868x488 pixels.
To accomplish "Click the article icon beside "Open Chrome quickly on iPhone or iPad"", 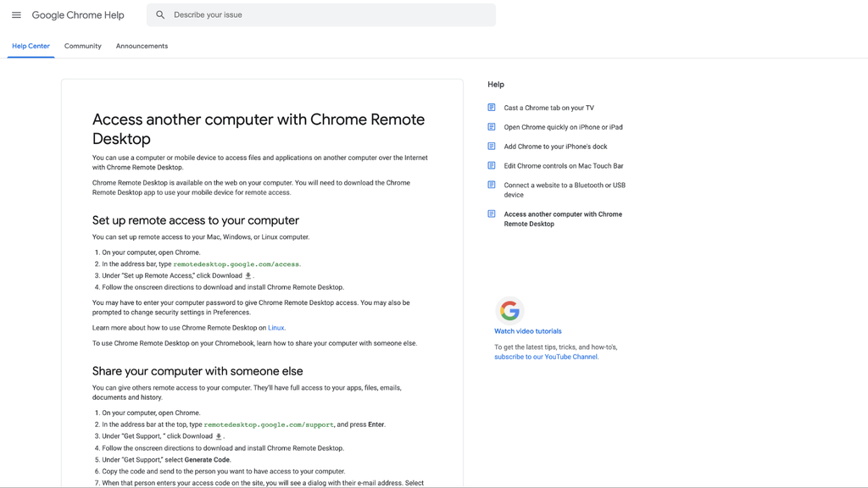I will click(x=492, y=127).
